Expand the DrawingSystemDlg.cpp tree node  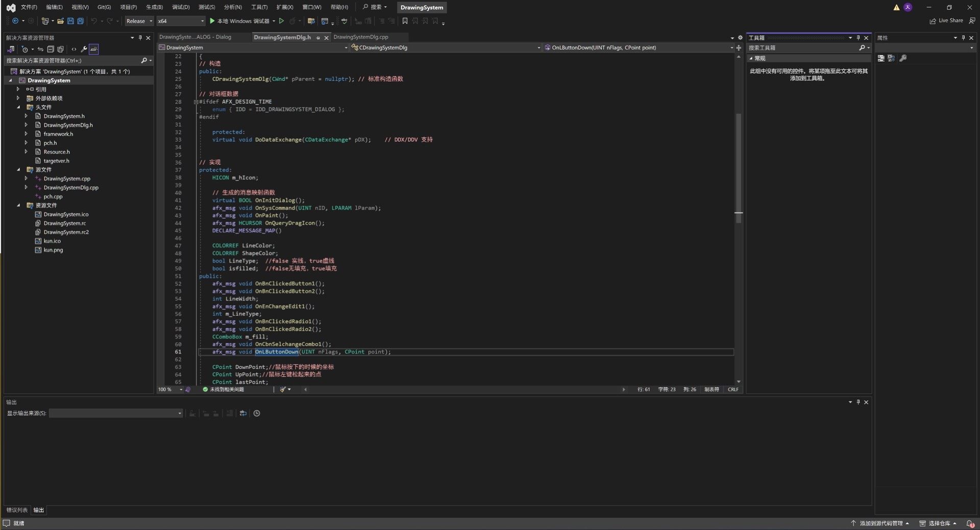click(x=26, y=187)
